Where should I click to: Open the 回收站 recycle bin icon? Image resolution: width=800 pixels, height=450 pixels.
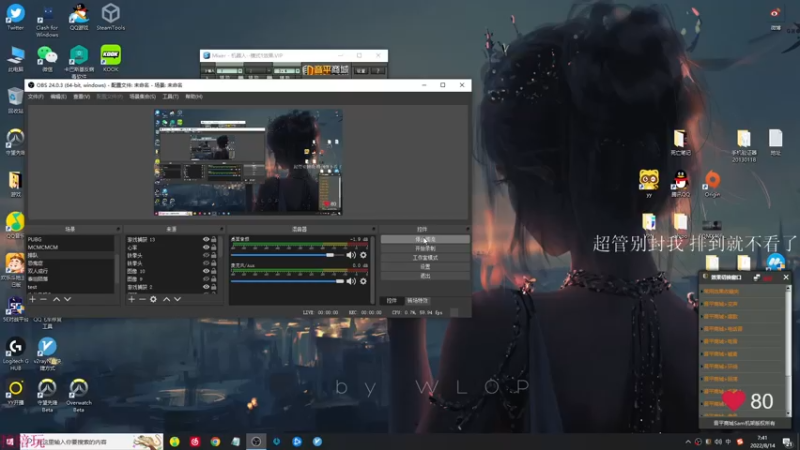coord(15,100)
